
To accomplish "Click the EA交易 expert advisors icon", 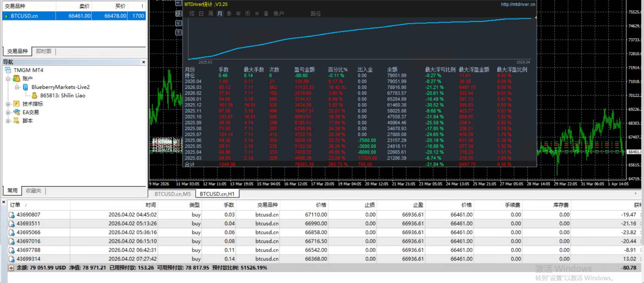I will coord(16,112).
